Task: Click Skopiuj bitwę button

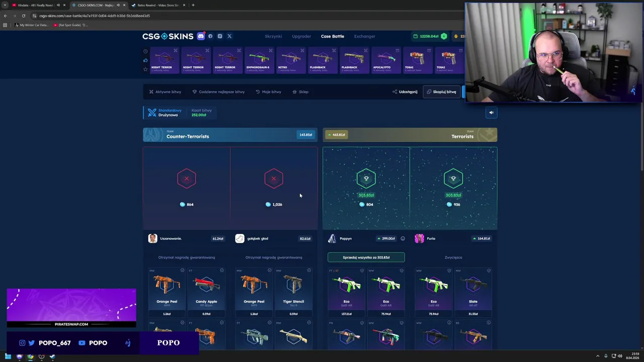Action: pyautogui.click(x=441, y=92)
